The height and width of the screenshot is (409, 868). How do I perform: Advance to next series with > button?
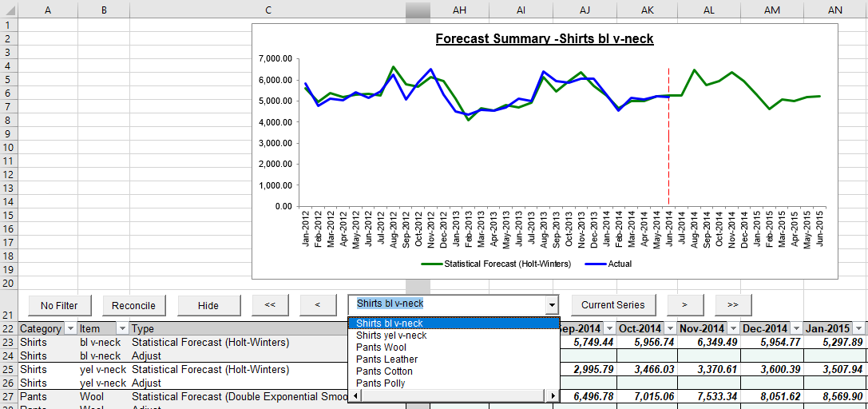tap(684, 304)
